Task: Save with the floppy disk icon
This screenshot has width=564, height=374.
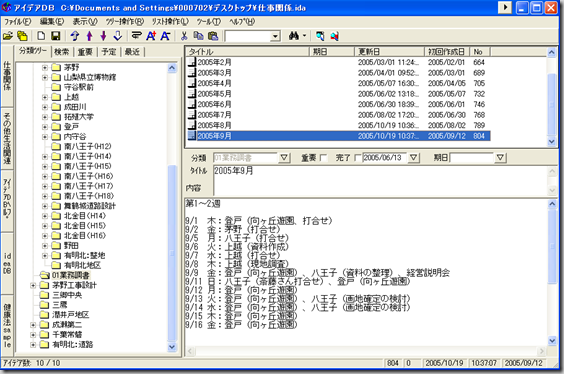Action: tap(56, 36)
